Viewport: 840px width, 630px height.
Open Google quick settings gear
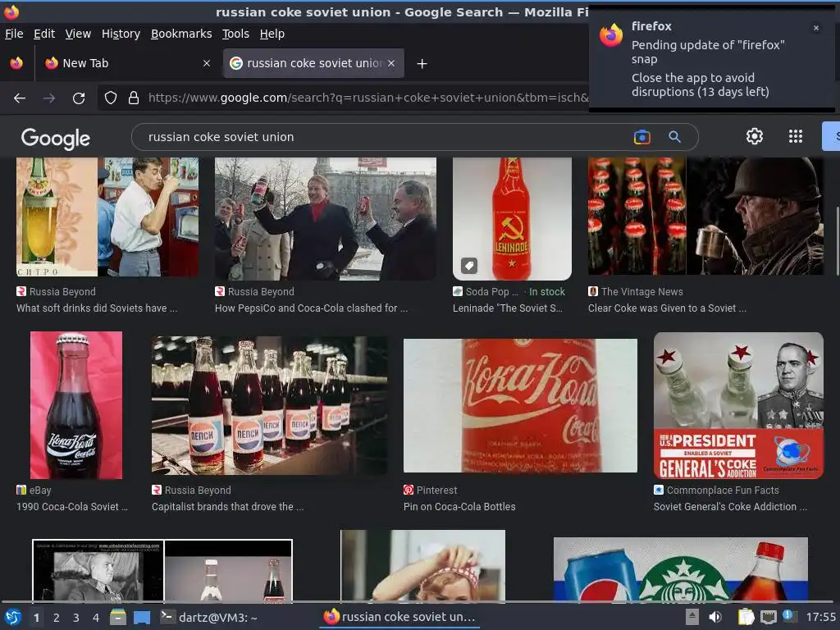755,136
